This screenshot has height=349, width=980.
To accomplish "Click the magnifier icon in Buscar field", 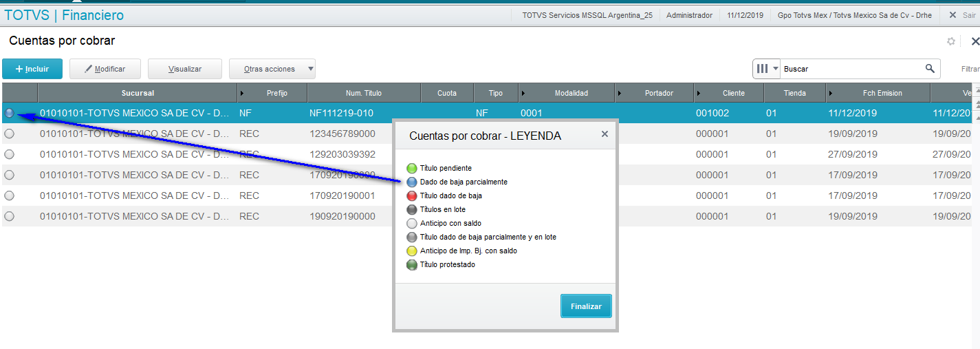I will pyautogui.click(x=930, y=68).
